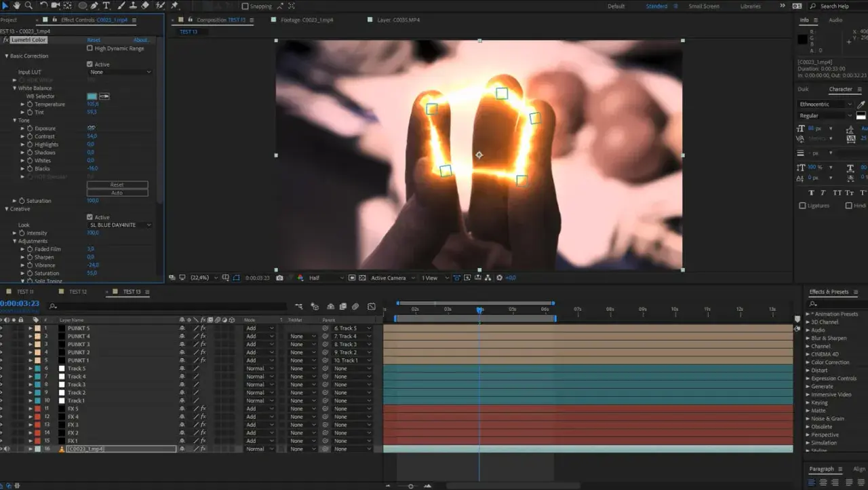Select the Clone Stamp tool
The height and width of the screenshot is (490, 868).
click(132, 5)
